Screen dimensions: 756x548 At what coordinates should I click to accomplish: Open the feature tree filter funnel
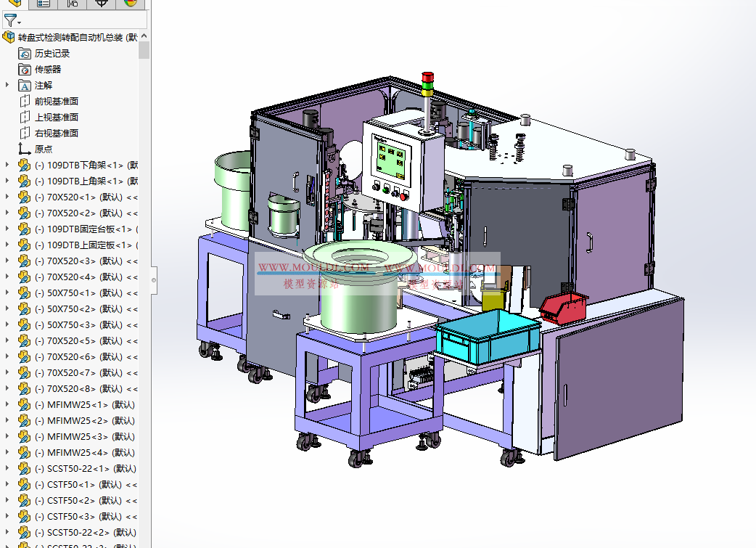10,20
